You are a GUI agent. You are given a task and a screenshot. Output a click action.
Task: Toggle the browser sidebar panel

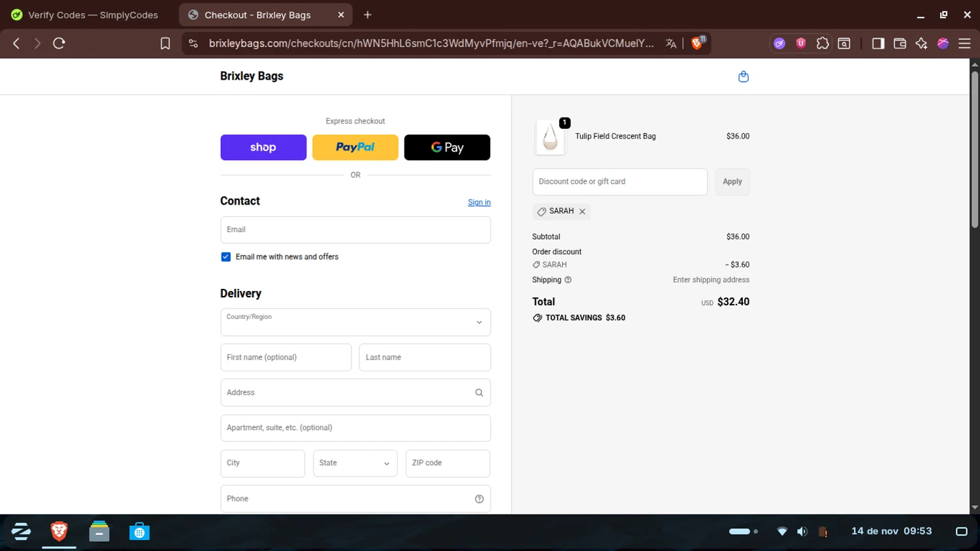(878, 43)
